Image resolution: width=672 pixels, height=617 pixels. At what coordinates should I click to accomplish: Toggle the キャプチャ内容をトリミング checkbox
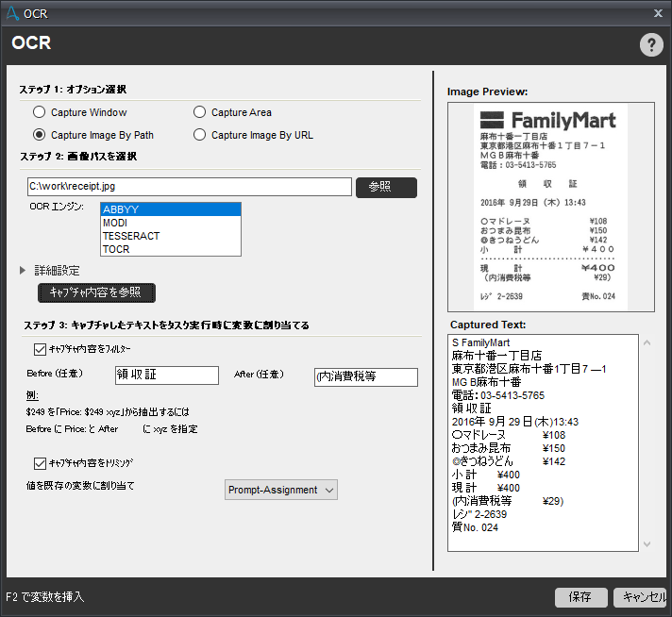pos(40,463)
